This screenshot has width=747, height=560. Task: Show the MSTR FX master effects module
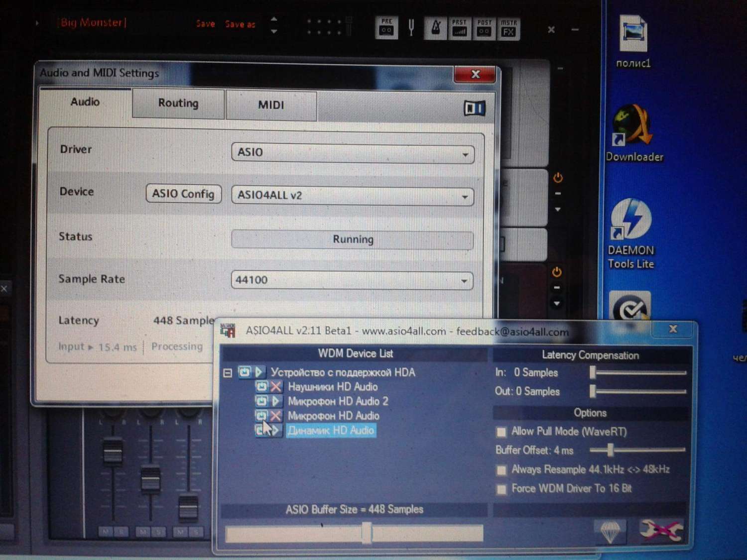(508, 29)
